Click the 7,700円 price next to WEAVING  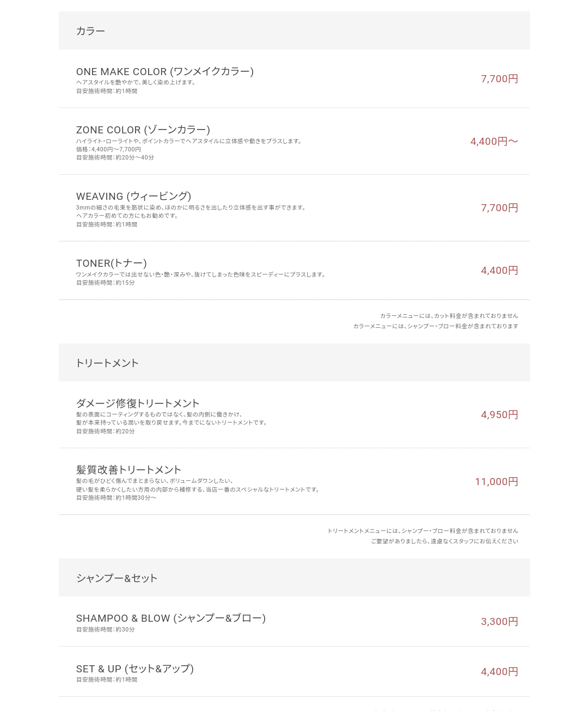(x=499, y=208)
